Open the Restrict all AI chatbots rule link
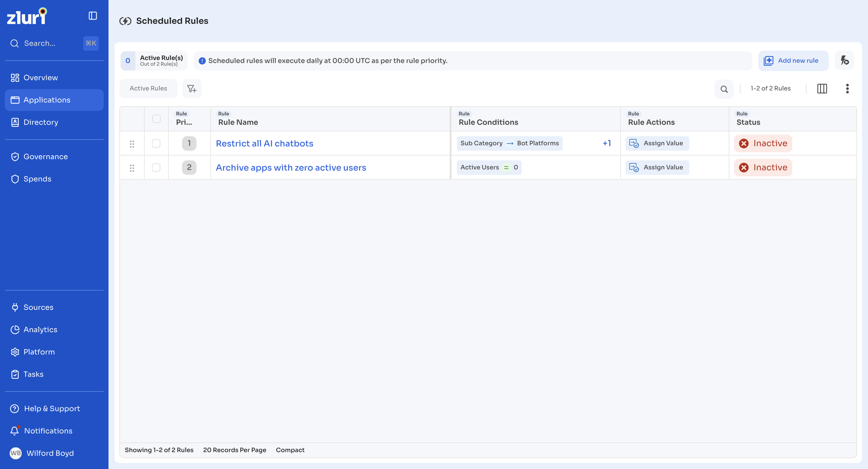868x469 pixels. [265, 143]
